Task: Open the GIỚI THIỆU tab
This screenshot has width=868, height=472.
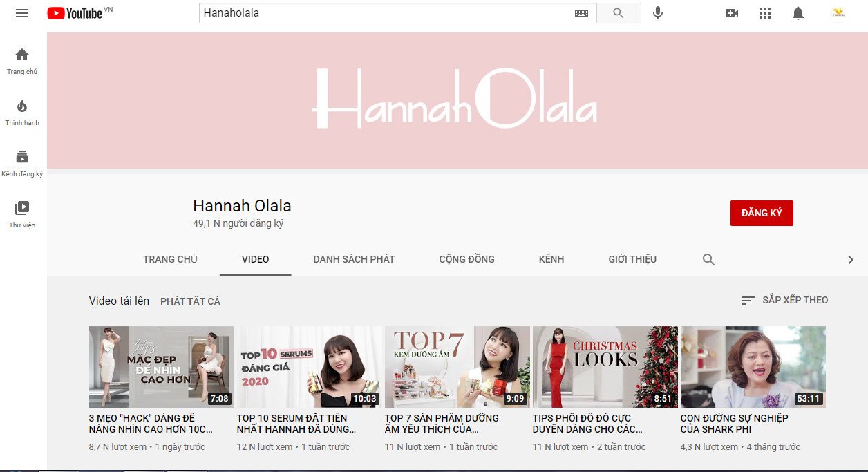Action: pos(632,259)
